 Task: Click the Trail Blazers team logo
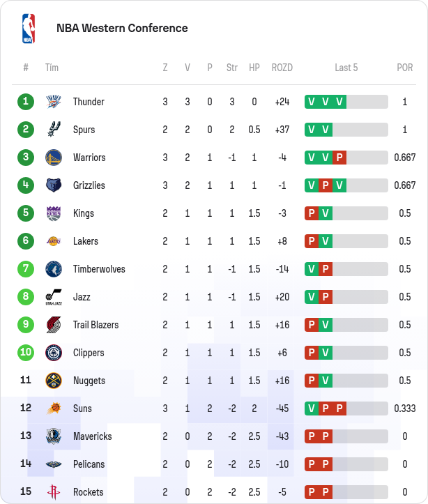point(54,325)
